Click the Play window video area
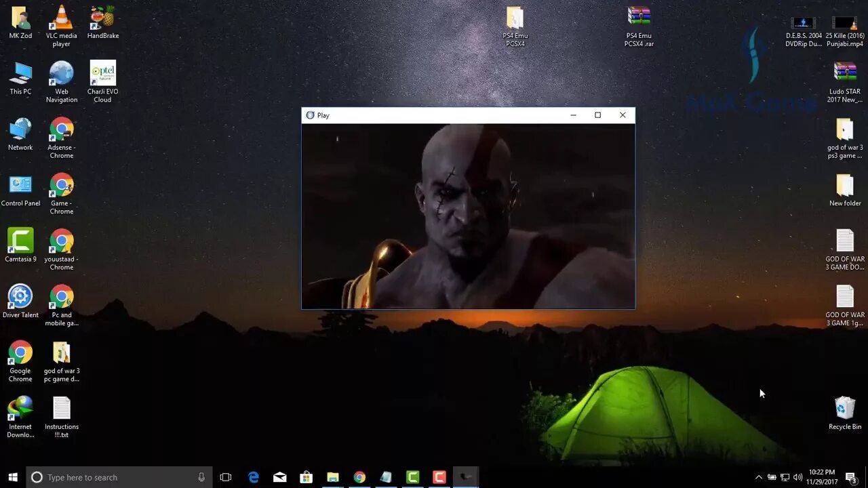Screen dimensions: 868x488 [469, 216]
